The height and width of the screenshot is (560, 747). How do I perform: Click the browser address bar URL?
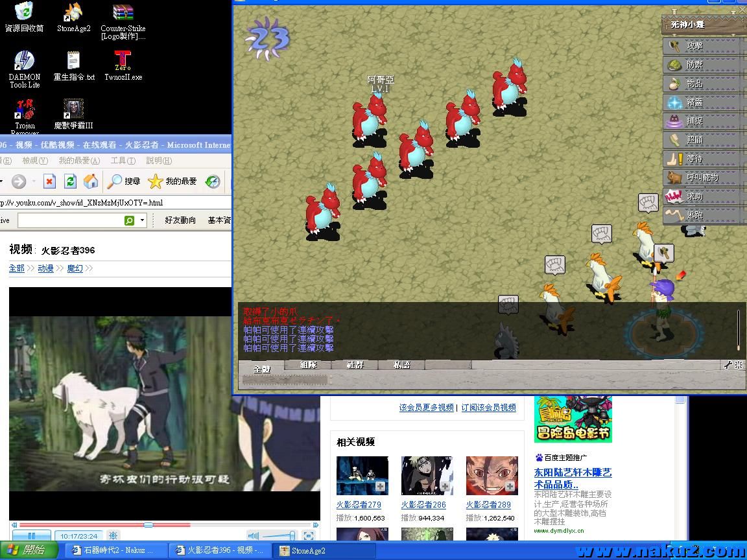pyautogui.click(x=116, y=203)
